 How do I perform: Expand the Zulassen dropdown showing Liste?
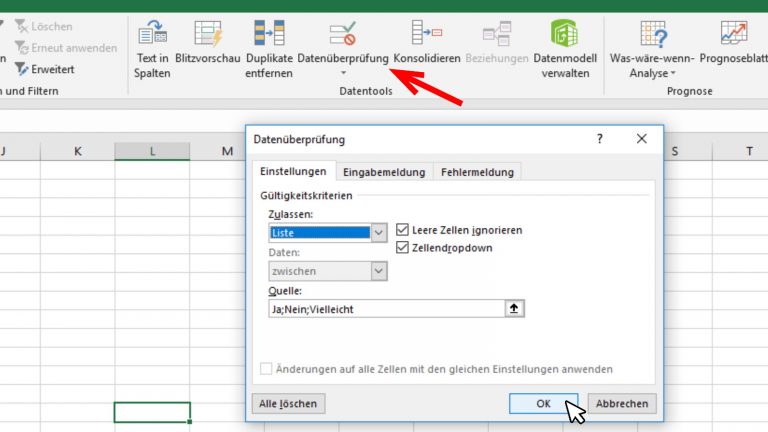click(x=378, y=233)
